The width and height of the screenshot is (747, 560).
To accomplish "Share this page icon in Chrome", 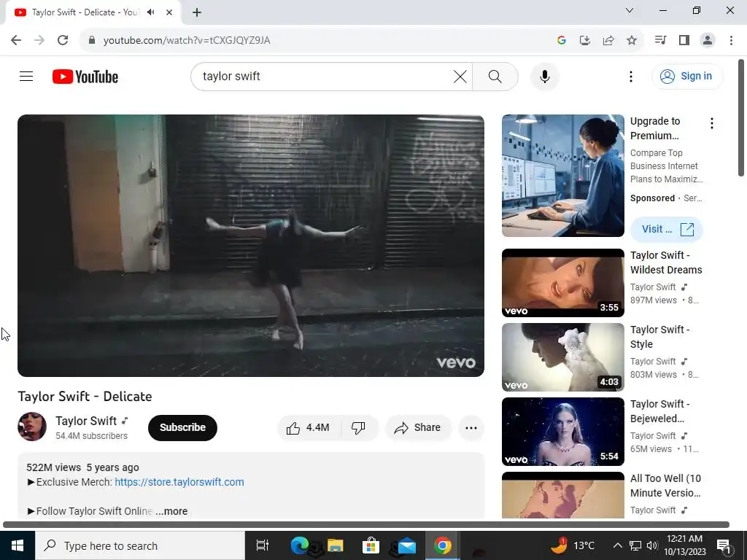I will pyautogui.click(x=608, y=40).
